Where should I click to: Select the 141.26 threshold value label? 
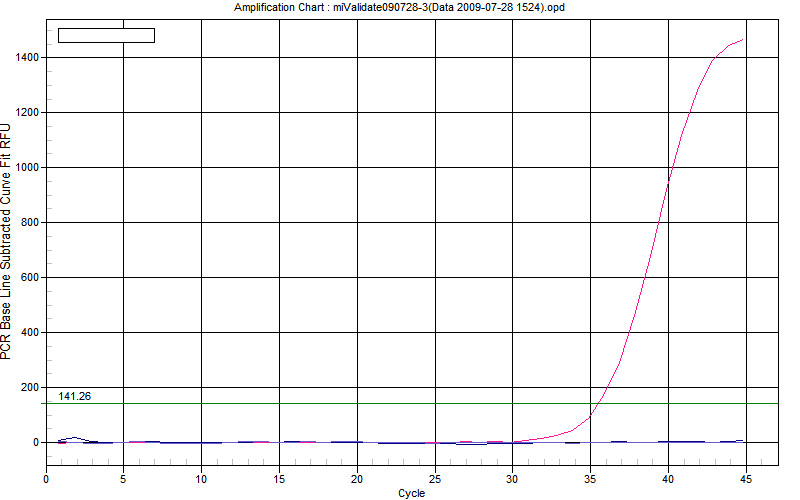tap(74, 396)
